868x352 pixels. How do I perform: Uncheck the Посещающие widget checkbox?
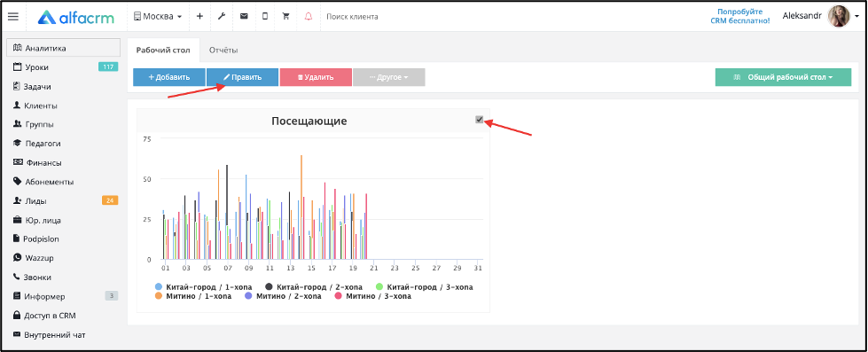click(480, 119)
